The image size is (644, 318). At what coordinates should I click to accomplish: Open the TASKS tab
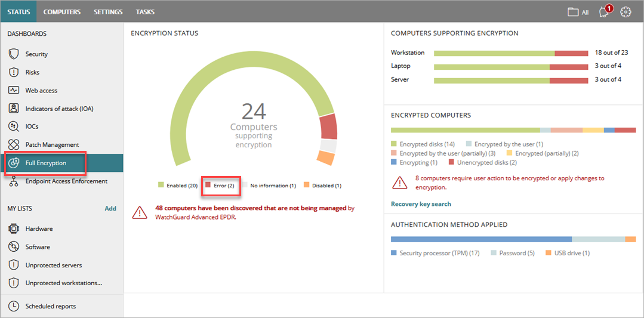(145, 12)
